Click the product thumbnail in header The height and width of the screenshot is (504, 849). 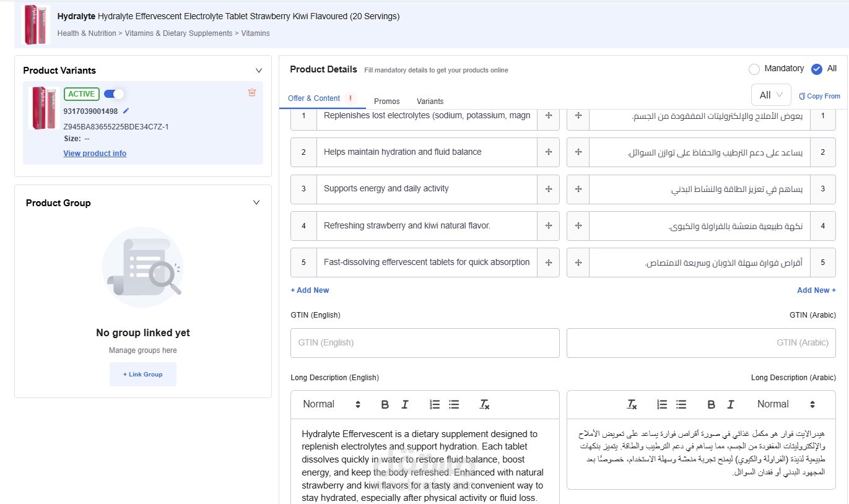click(36, 25)
